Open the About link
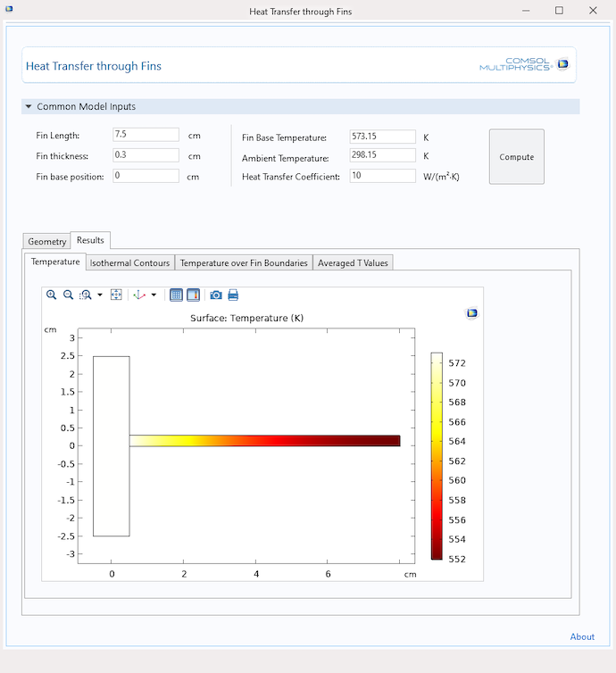 [582, 637]
